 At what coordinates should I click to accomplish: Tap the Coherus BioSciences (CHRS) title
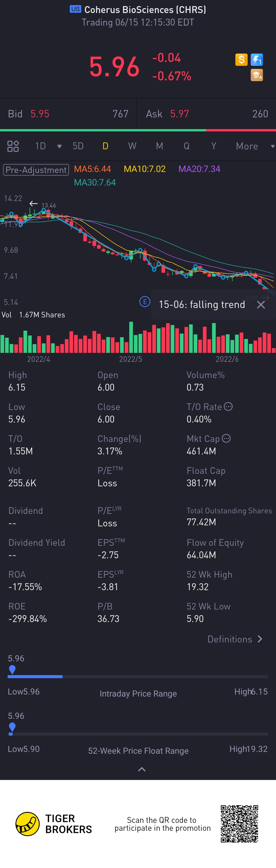145,9
